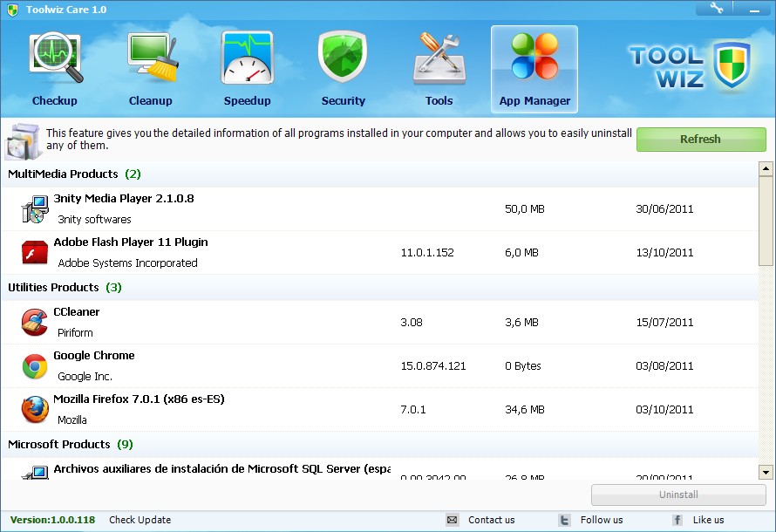The width and height of the screenshot is (776, 532).
Task: Select the Archivos auxiliares SQL Server entry
Action: coord(379,469)
